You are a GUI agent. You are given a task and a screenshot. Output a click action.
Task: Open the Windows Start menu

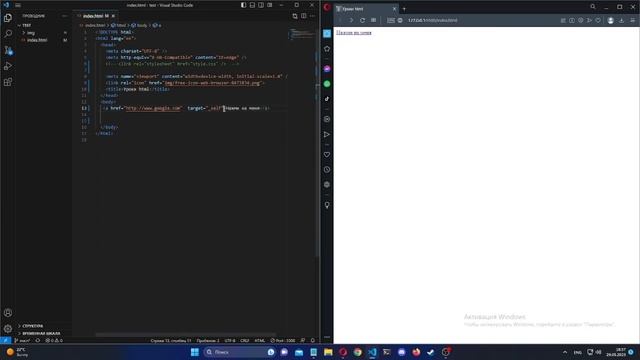click(195, 352)
